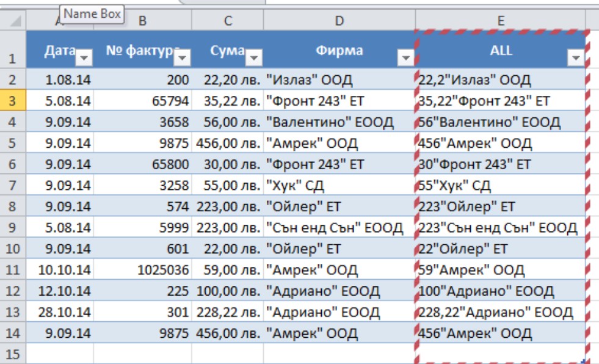599x364 pixels.
Task: Open the Фирма column filter dropdown
Action: click(405, 57)
